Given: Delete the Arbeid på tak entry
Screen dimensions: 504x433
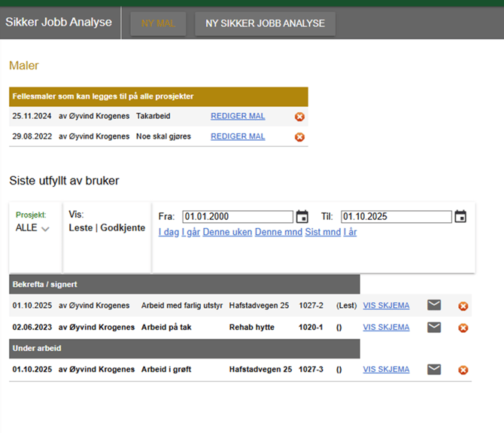Looking at the screenshot, I should (463, 328).
